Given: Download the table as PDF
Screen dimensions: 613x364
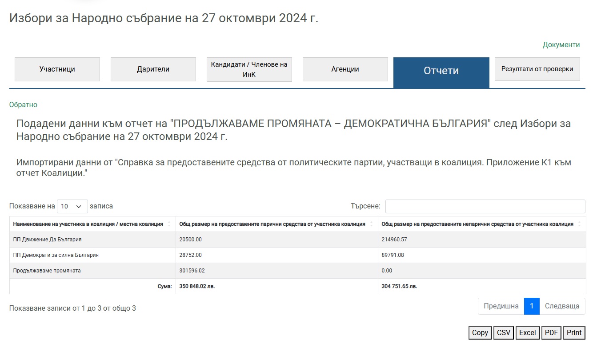Looking at the screenshot, I should (551, 332).
